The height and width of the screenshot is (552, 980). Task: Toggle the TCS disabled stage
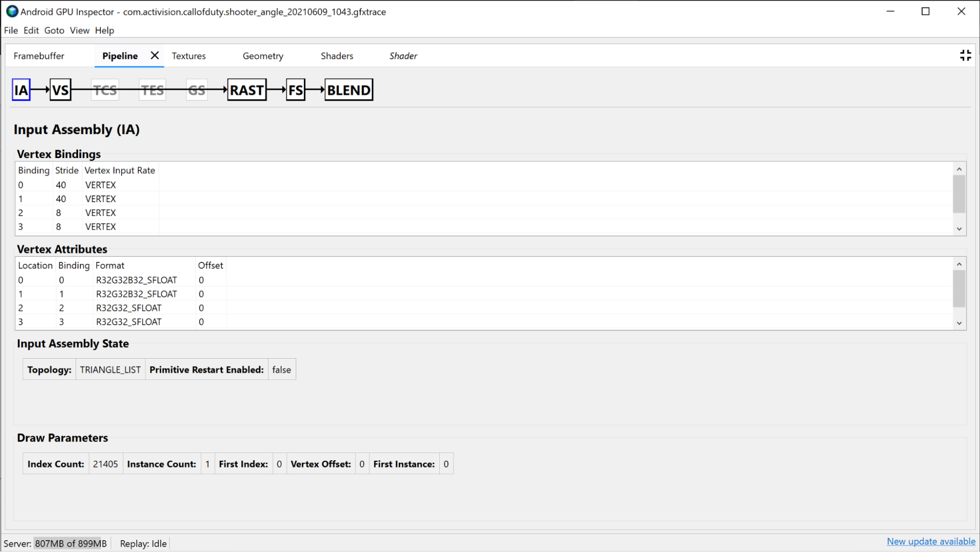click(x=105, y=90)
